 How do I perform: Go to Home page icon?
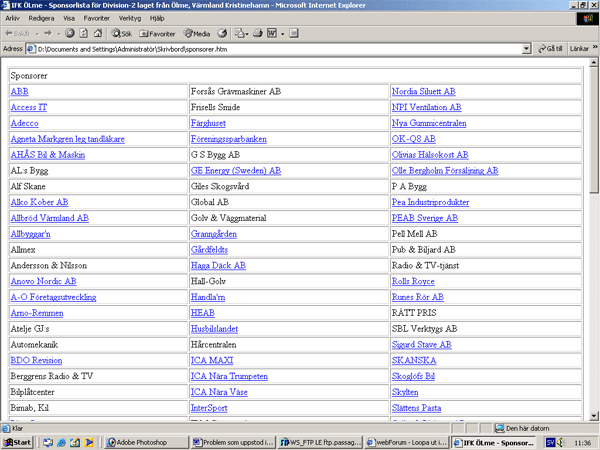coord(98,33)
